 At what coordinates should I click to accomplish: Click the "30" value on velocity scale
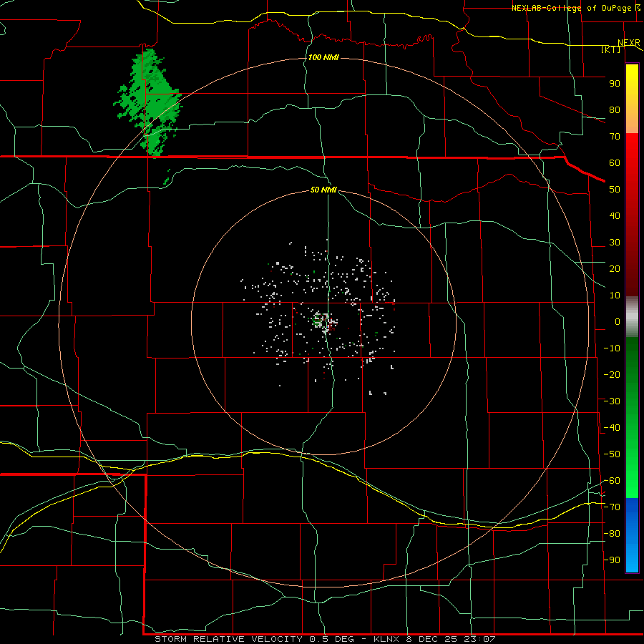click(x=615, y=243)
